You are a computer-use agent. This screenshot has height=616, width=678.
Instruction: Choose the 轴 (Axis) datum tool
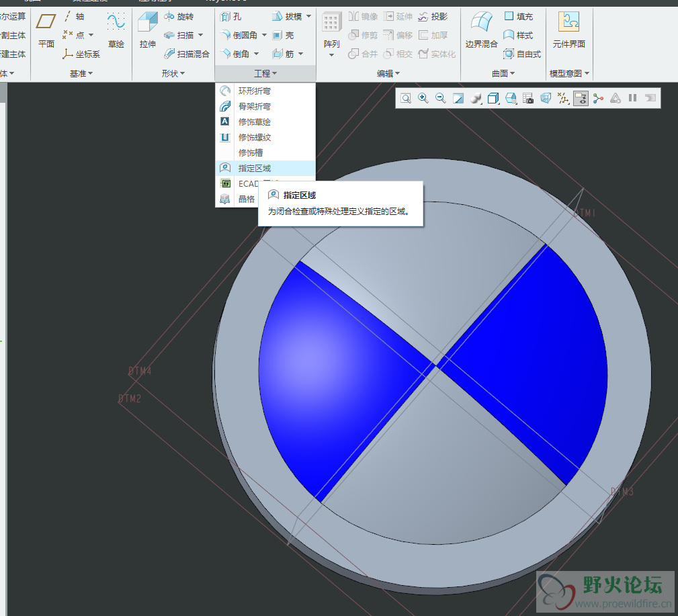pyautogui.click(x=74, y=16)
